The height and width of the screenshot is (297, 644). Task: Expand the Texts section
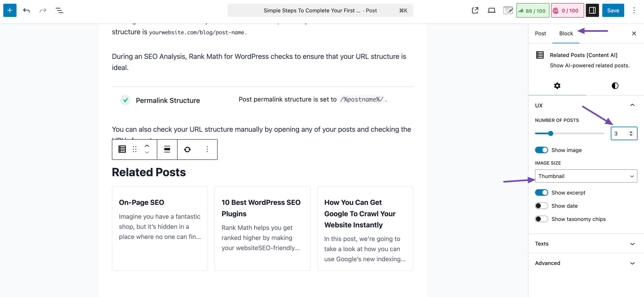pyautogui.click(x=586, y=243)
